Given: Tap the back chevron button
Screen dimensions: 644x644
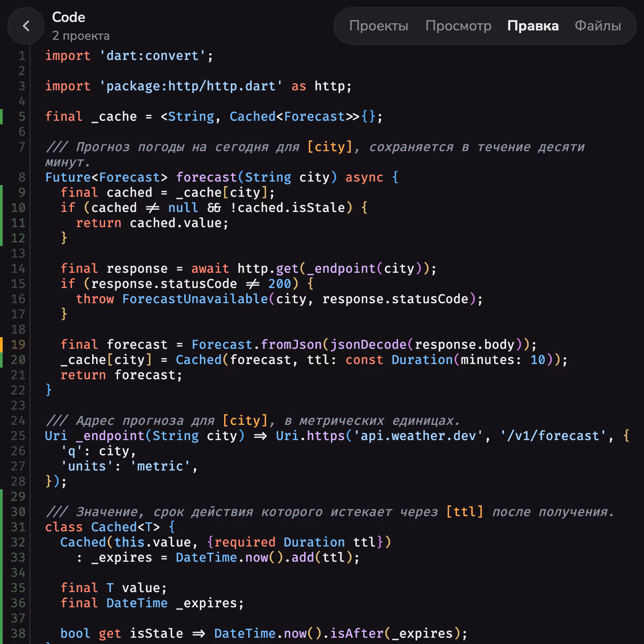Looking at the screenshot, I should point(26,26).
